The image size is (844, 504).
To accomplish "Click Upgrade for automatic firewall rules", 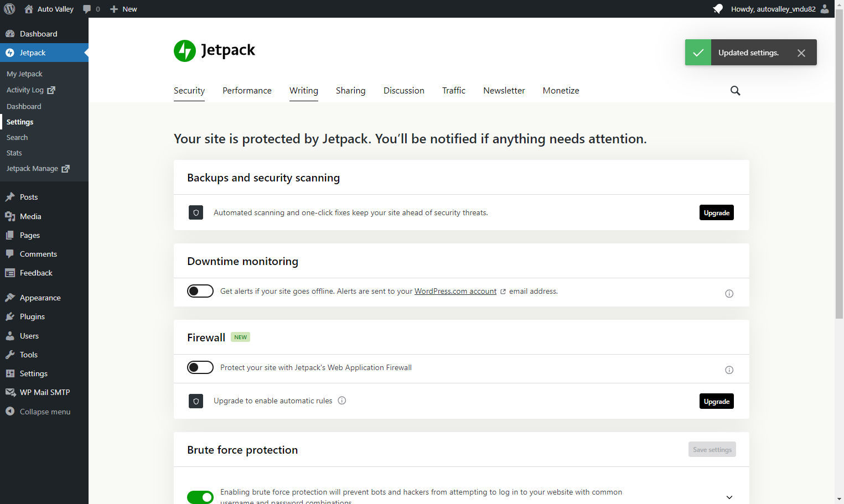I will (717, 402).
